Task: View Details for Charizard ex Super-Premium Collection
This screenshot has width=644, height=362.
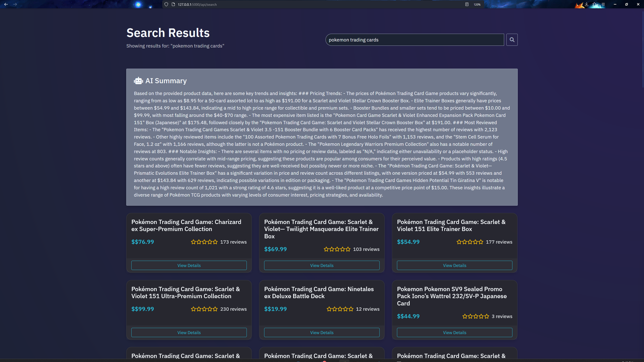Action: (189, 265)
